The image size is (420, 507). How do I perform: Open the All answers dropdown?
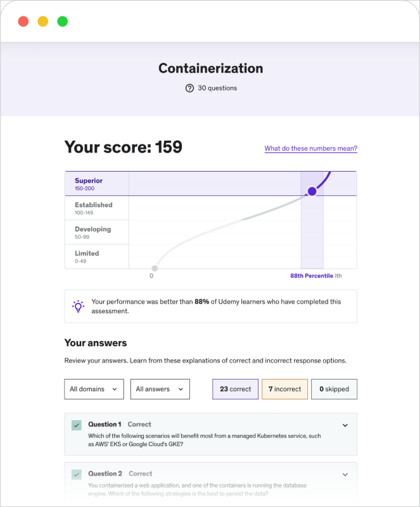click(x=160, y=389)
